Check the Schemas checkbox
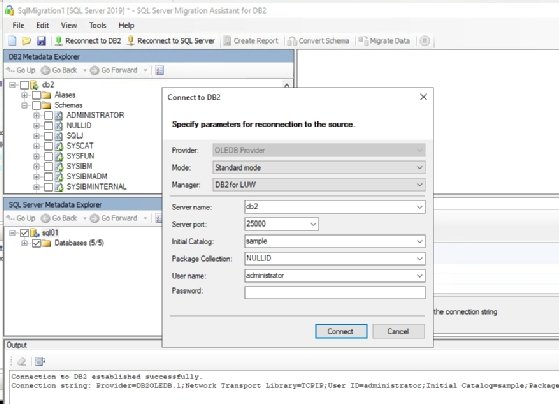Image resolution: width=559 pixels, height=404 pixels. [x=36, y=105]
